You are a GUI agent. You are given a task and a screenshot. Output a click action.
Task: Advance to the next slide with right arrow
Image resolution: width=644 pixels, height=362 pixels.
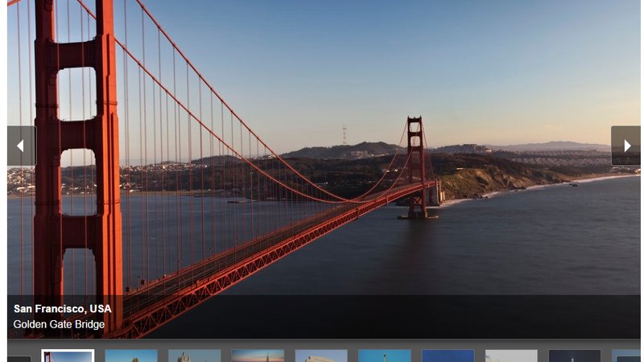tap(625, 146)
